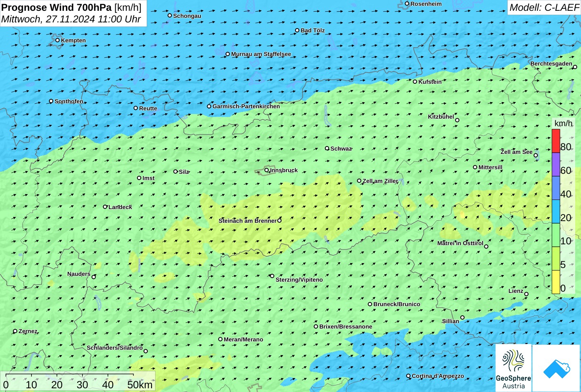Pick the medium blue 40–60 legend swatch
This screenshot has width=581, height=392.
click(556, 188)
